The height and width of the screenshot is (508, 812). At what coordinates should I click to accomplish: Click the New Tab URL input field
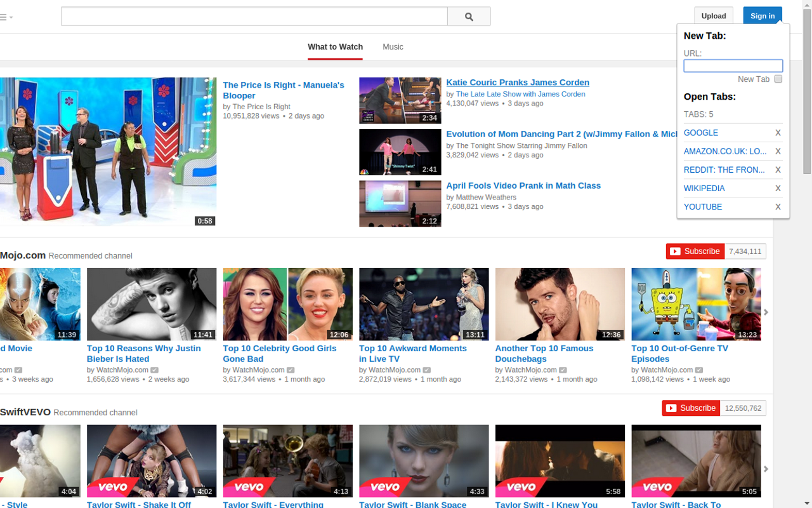coord(733,65)
